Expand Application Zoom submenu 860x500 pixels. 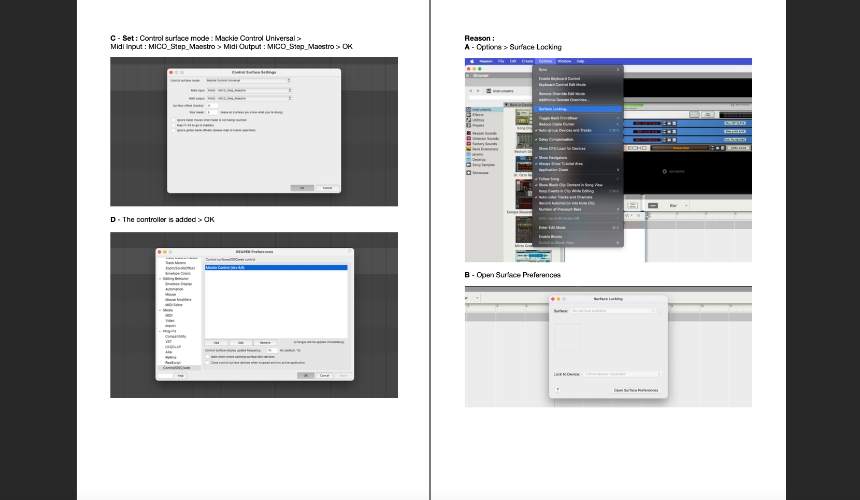[578, 169]
